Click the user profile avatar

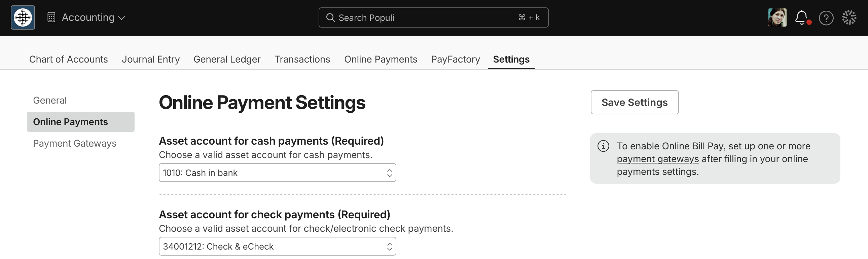[x=777, y=17]
